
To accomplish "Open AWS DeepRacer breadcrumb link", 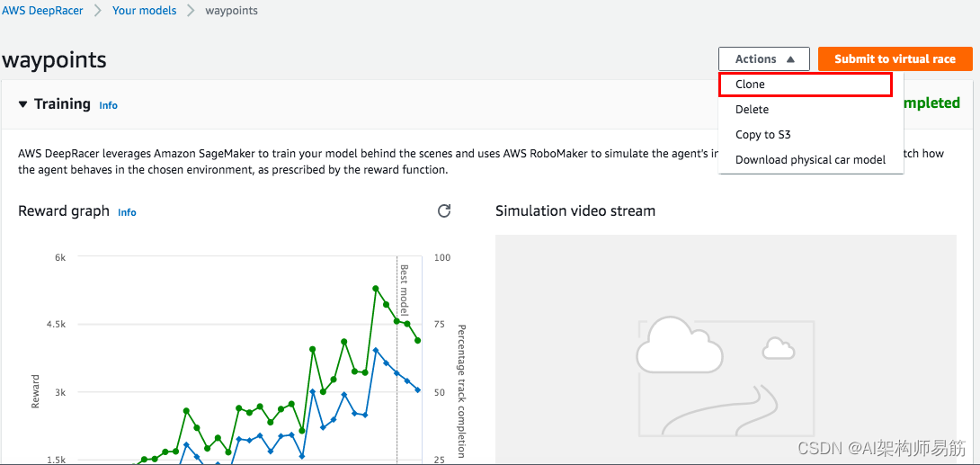I will click(42, 11).
